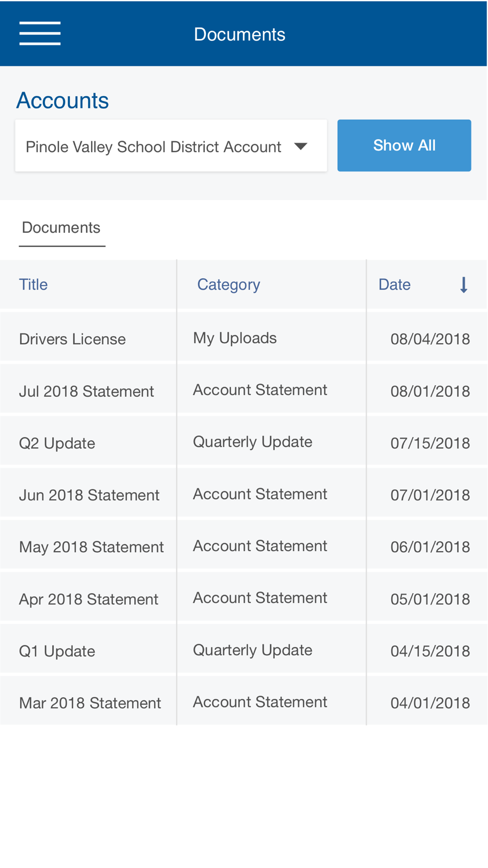Open the May 2018 Statement row

[x=244, y=547]
